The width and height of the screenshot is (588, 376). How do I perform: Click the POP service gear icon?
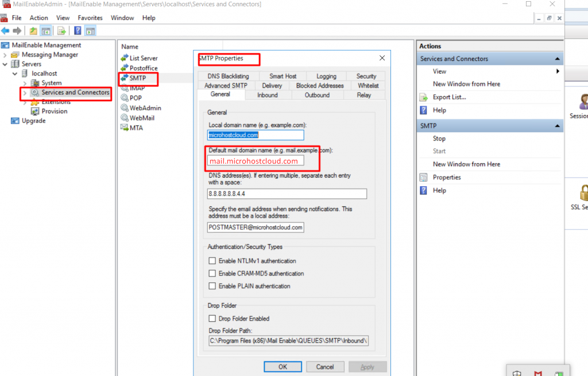click(x=125, y=98)
